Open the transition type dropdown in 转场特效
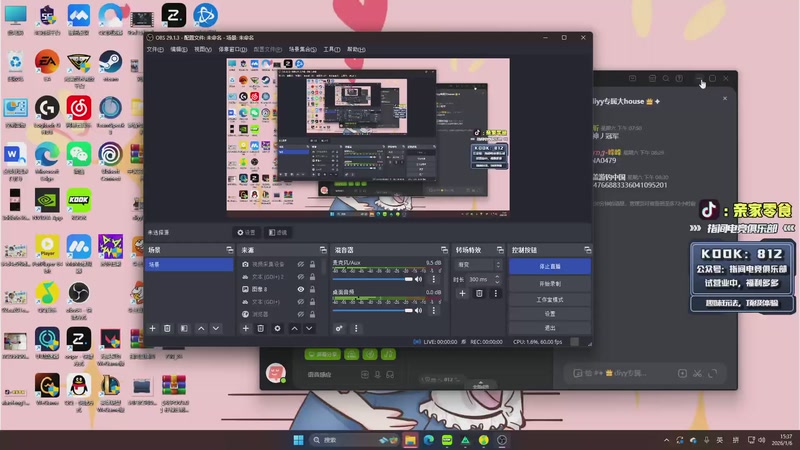 click(479, 265)
